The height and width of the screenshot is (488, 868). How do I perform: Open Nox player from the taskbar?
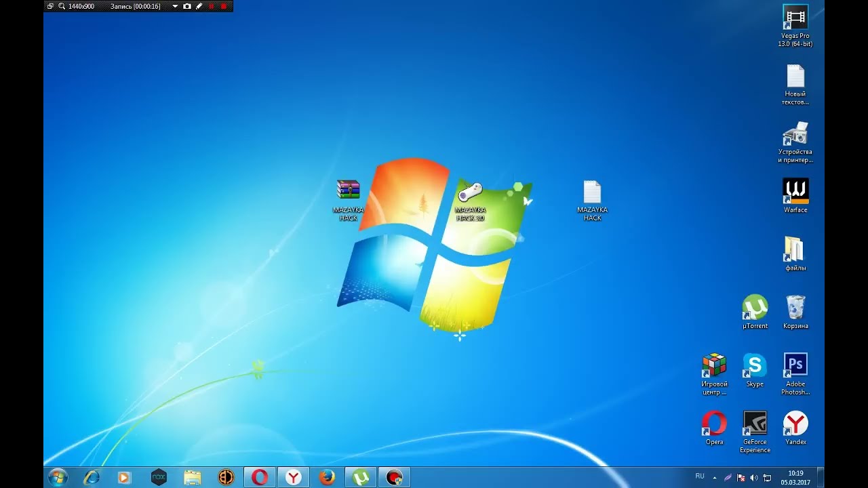point(158,477)
